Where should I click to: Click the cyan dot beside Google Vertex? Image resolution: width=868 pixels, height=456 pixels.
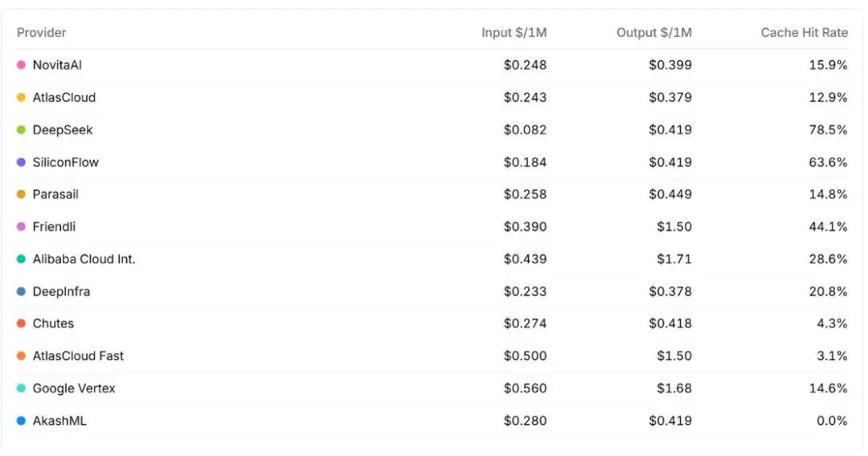point(22,388)
